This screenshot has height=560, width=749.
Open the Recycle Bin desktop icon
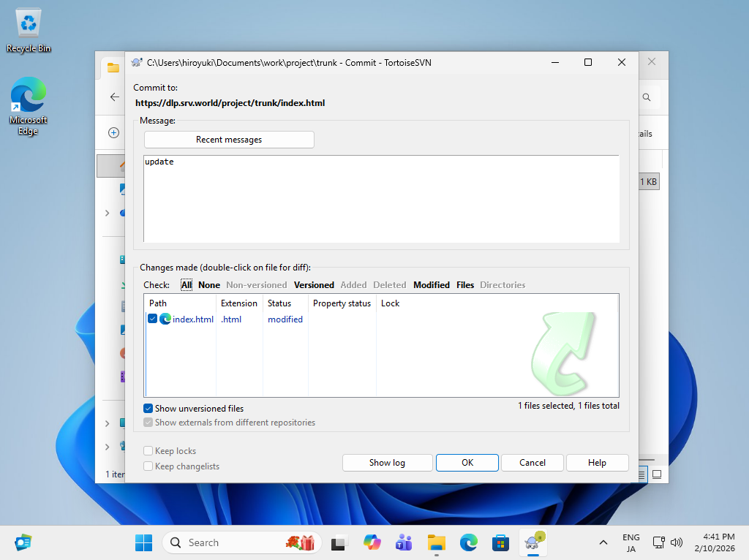tap(29, 31)
